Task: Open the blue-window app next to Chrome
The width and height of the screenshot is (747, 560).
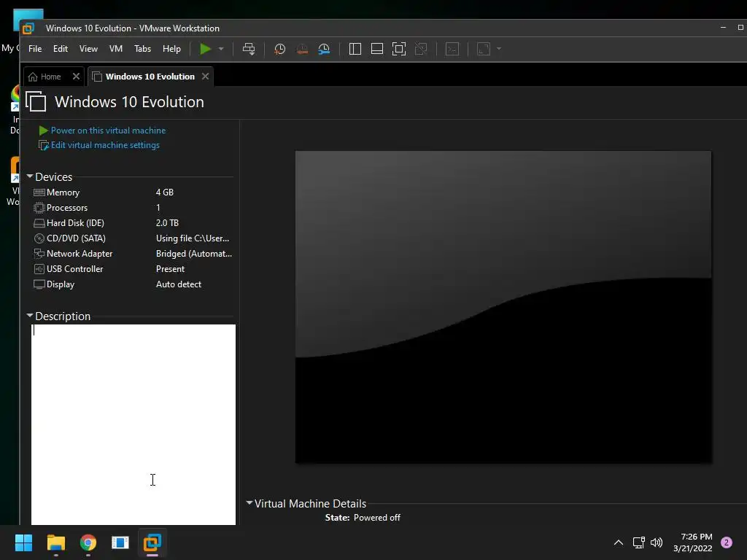Action: point(120,542)
